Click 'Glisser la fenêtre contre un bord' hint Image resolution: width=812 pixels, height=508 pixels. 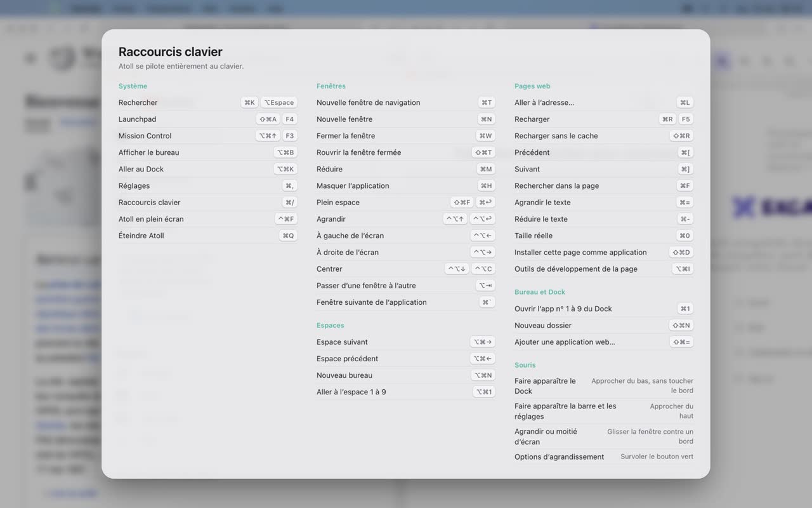[x=650, y=436]
